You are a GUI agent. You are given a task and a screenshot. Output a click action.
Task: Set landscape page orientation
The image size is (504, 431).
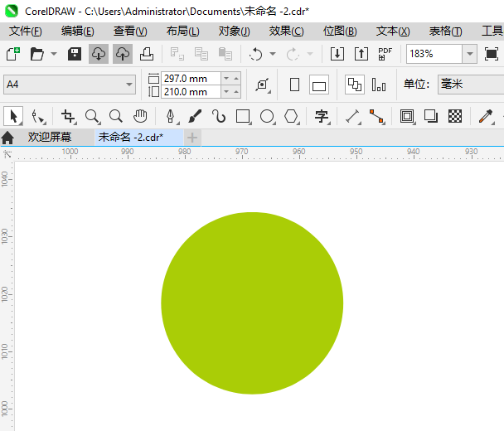tap(319, 85)
